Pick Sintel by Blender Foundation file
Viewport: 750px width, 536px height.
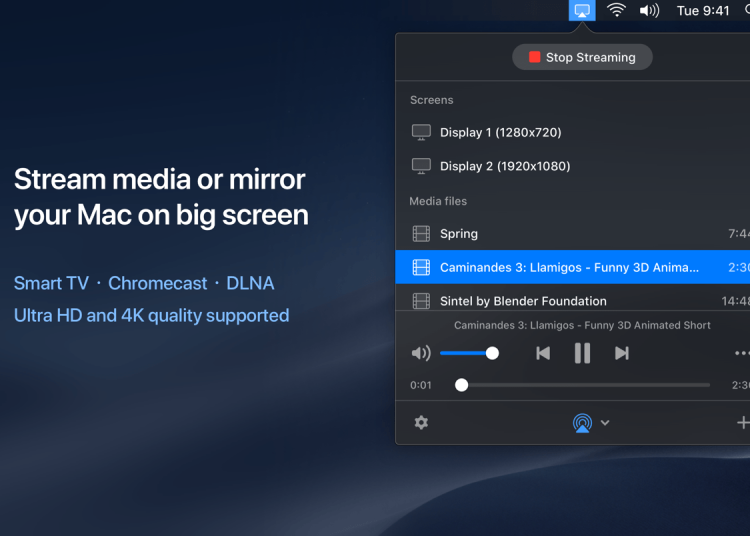pyautogui.click(x=523, y=301)
